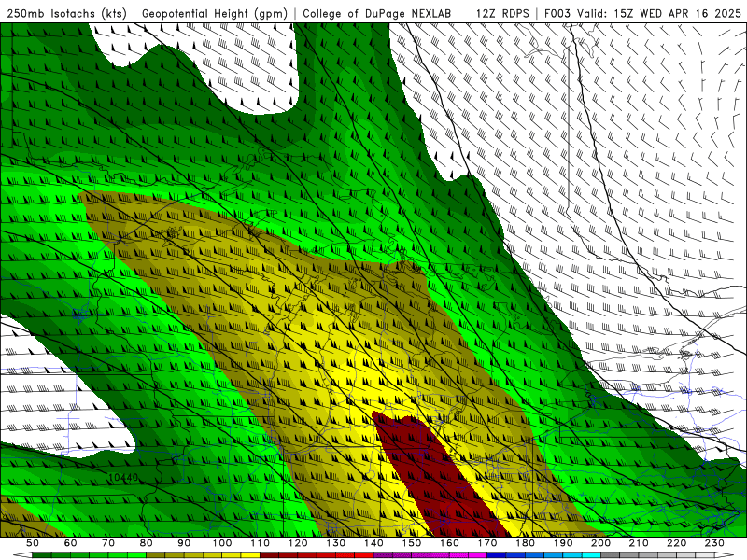The image size is (747, 560).
Task: Click the 130 value on the color scale
Action: click(x=336, y=543)
